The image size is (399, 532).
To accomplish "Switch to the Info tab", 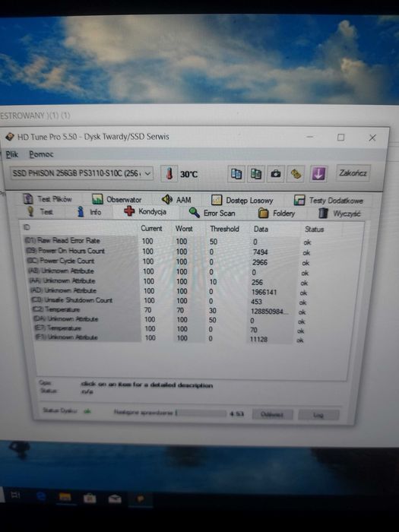I will point(89,212).
